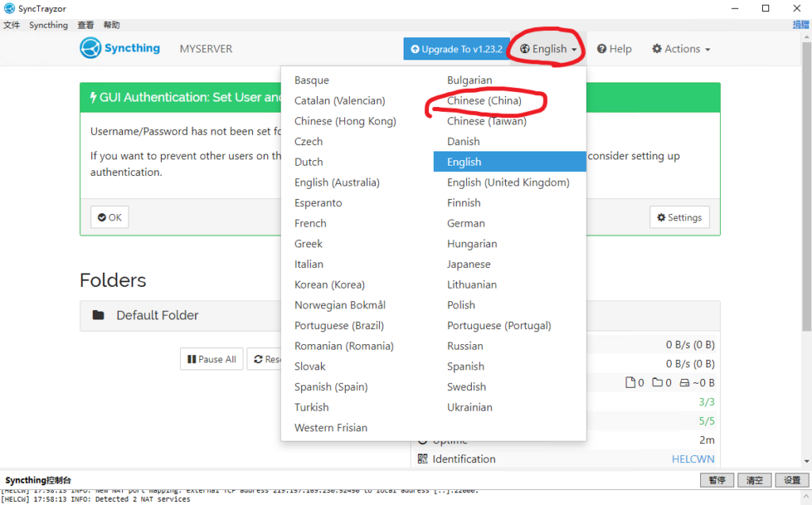Click the main page vertical scrollbar
Screen dimensions: 812x505
pyautogui.click(x=806, y=186)
